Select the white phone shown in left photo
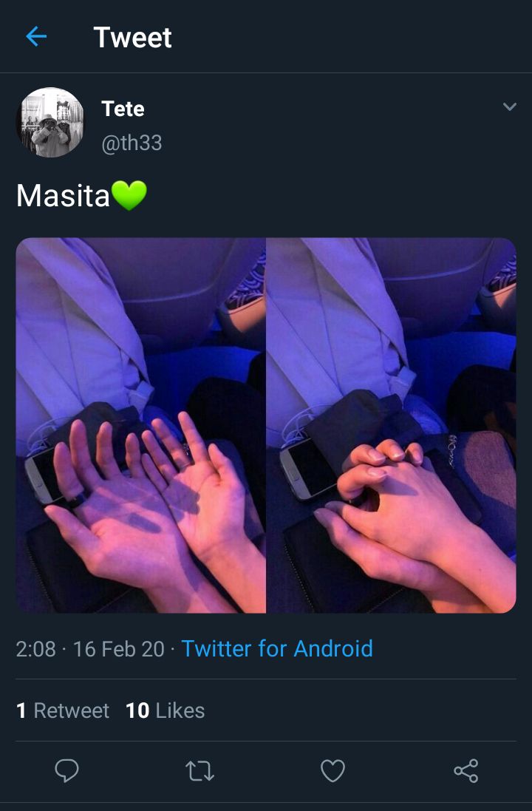 coord(44,476)
